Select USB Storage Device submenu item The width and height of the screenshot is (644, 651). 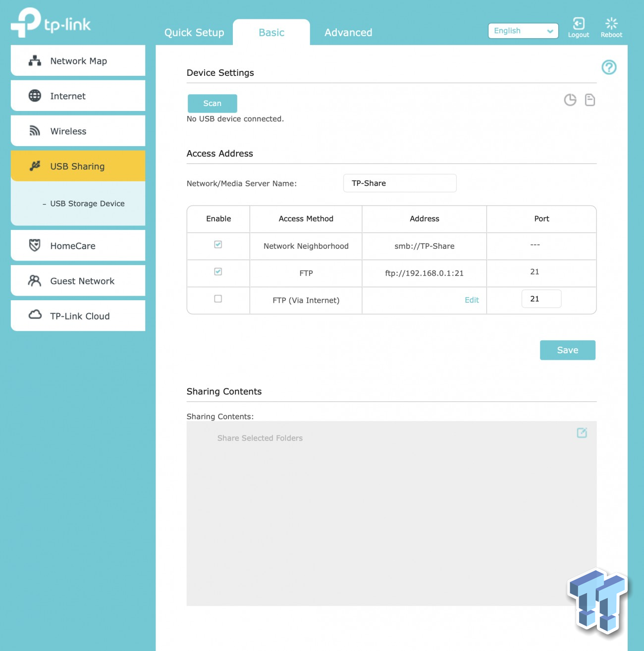[x=87, y=204]
